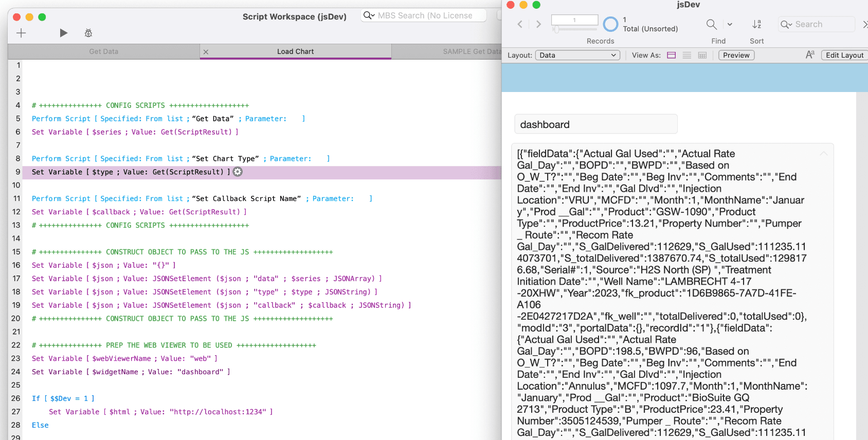Open the Layout dropdown showing Data

tap(577, 55)
